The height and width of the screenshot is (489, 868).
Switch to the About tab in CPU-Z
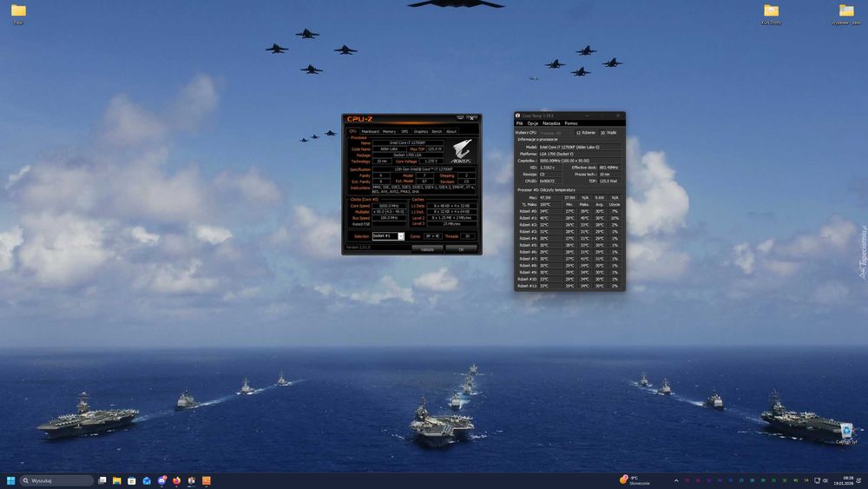(451, 131)
